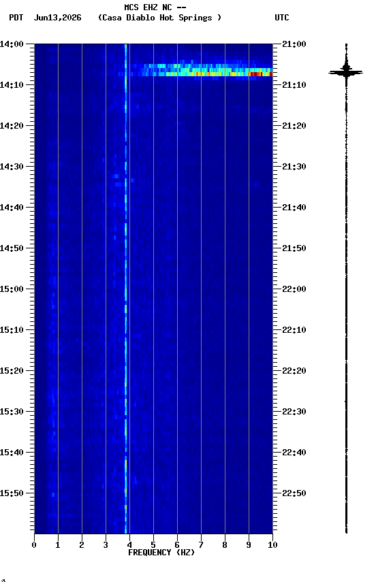Click the 14:50 PDT time label

pyautogui.click(x=12, y=248)
